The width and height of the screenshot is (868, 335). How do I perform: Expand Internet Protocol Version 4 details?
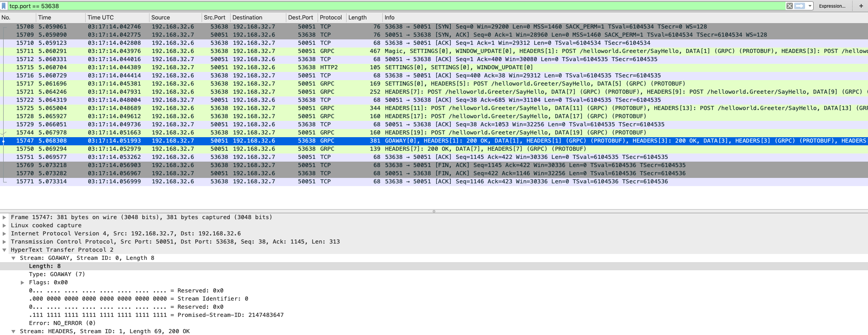tap(5, 234)
